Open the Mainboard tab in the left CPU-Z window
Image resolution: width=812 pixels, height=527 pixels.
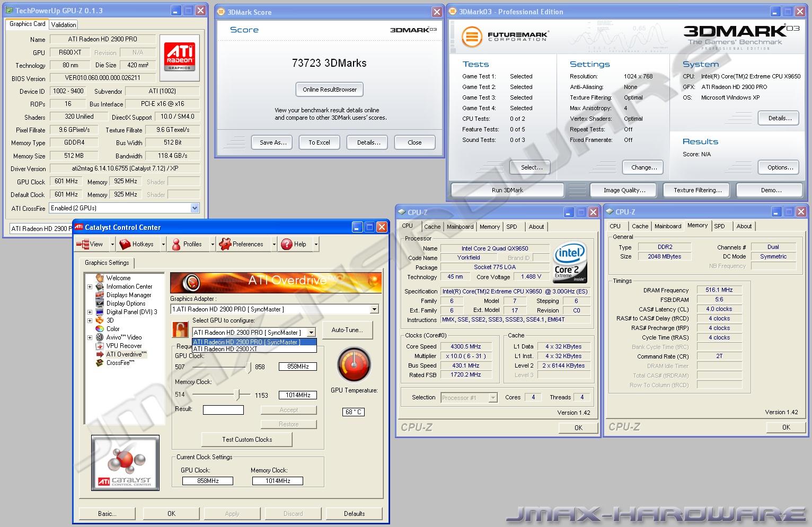pos(460,227)
